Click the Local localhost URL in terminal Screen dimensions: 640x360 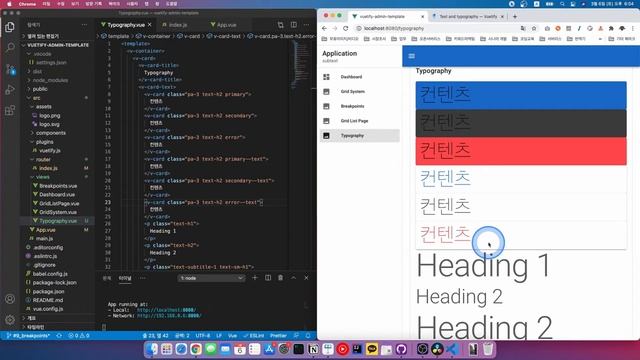[166, 310]
